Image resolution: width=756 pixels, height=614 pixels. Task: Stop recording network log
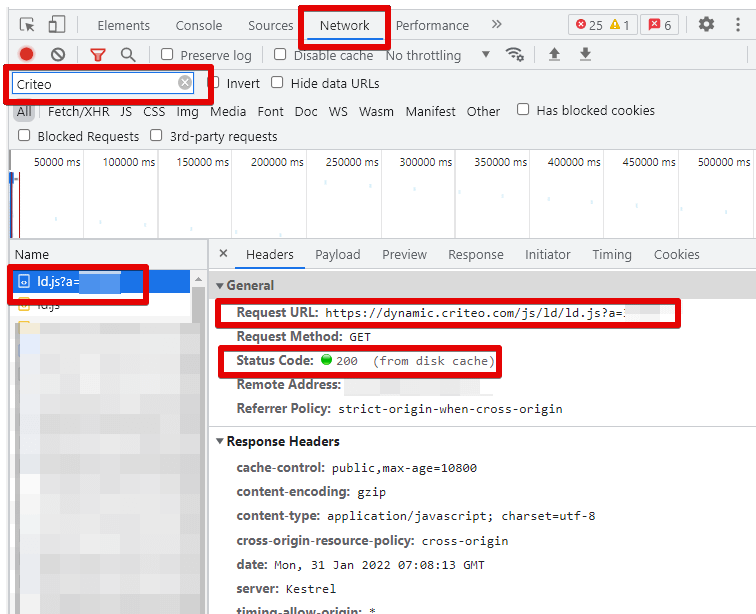[27, 55]
